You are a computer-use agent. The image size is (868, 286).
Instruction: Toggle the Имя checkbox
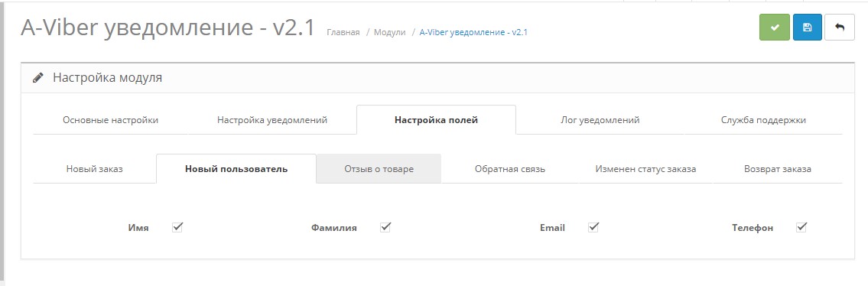tap(177, 227)
